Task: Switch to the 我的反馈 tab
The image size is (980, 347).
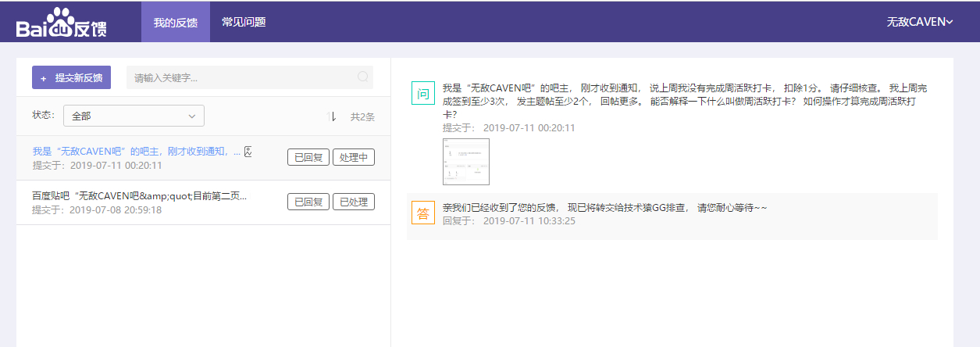Action: point(176,22)
